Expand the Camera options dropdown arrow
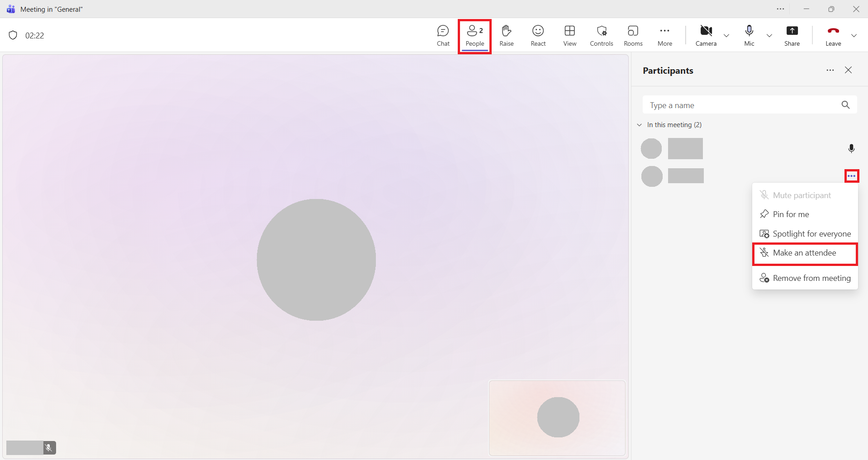 click(x=726, y=36)
